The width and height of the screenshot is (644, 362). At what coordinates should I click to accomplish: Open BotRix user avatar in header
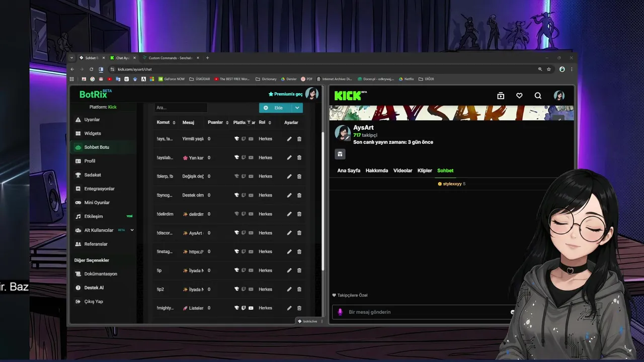312,94
